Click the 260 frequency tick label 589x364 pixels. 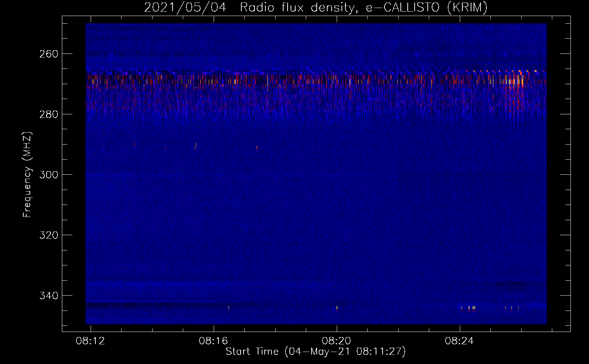point(49,54)
